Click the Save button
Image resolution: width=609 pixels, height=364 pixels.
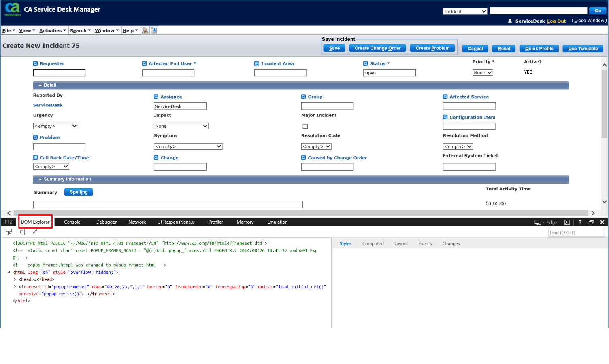click(334, 48)
